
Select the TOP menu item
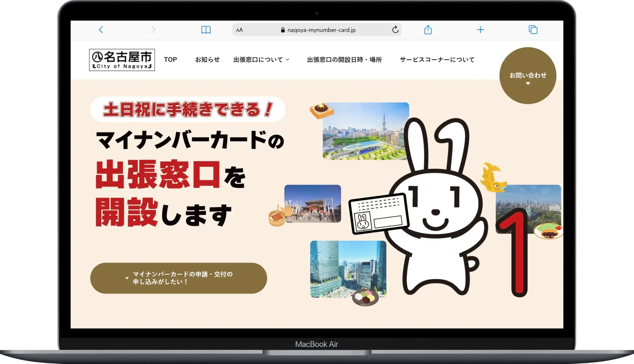(170, 59)
